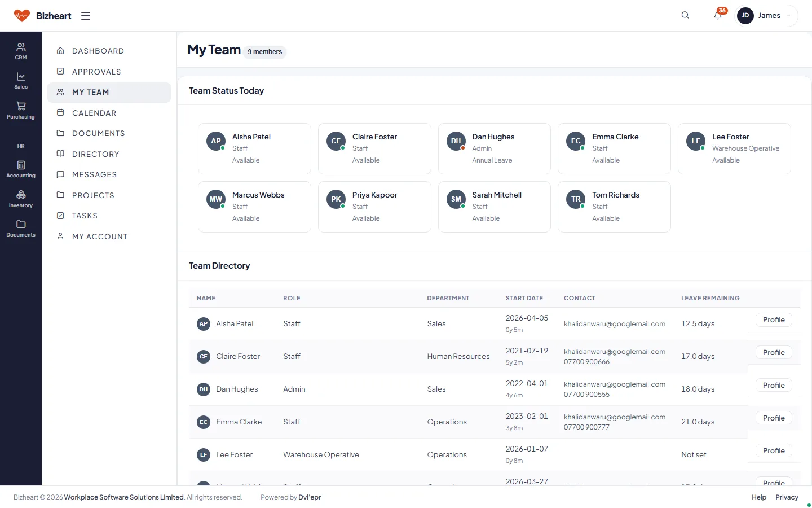Go to Dashboard in the menu
The image size is (812, 508).
tap(109, 51)
